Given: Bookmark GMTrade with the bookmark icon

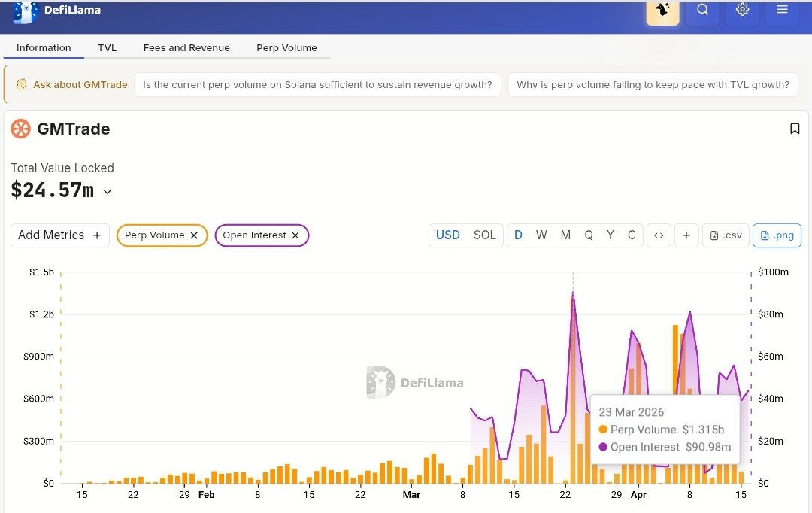Looking at the screenshot, I should 795,129.
